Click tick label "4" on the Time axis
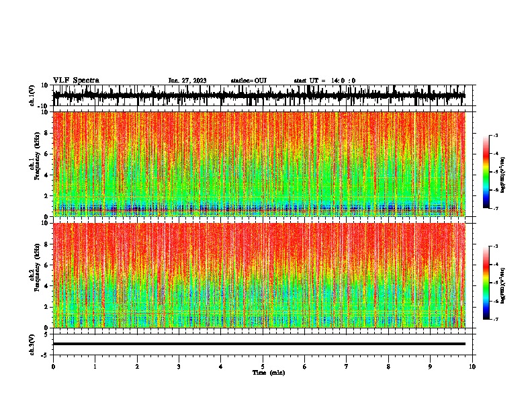 [x=221, y=367]
